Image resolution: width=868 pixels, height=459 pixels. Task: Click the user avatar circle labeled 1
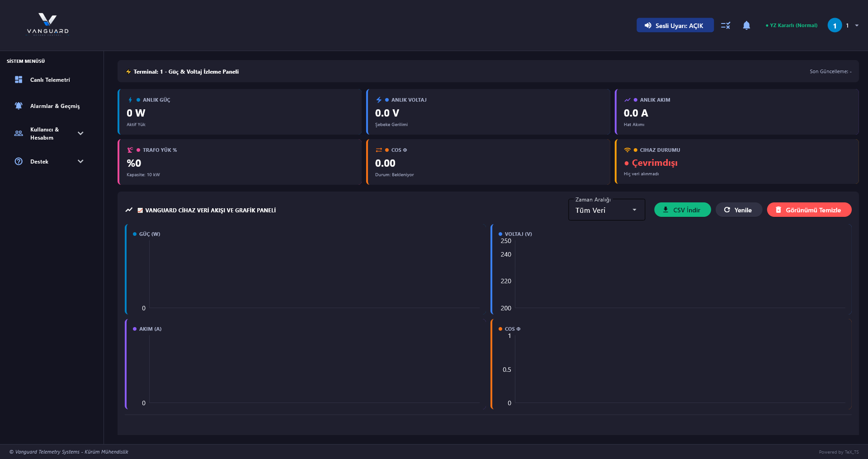pyautogui.click(x=835, y=25)
